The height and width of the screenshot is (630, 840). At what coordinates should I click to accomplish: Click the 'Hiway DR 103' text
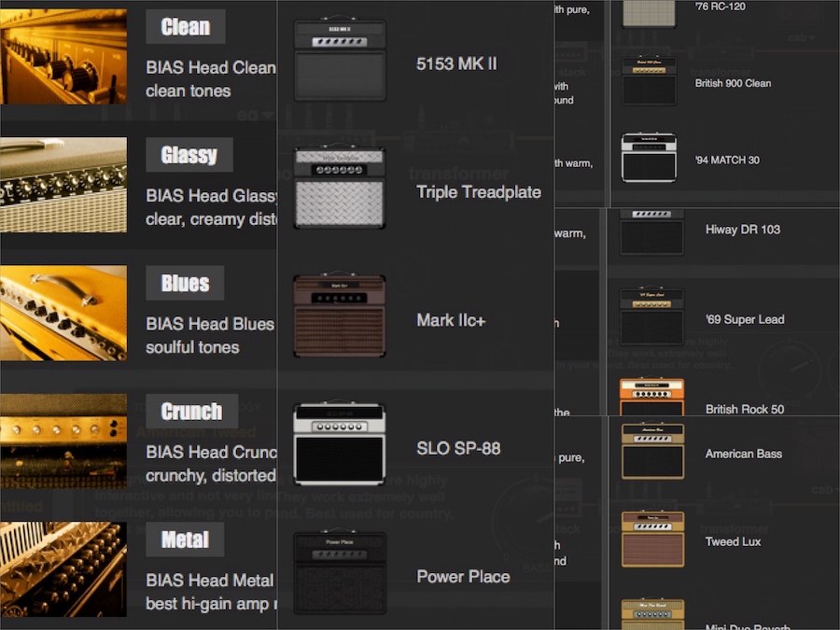click(743, 230)
